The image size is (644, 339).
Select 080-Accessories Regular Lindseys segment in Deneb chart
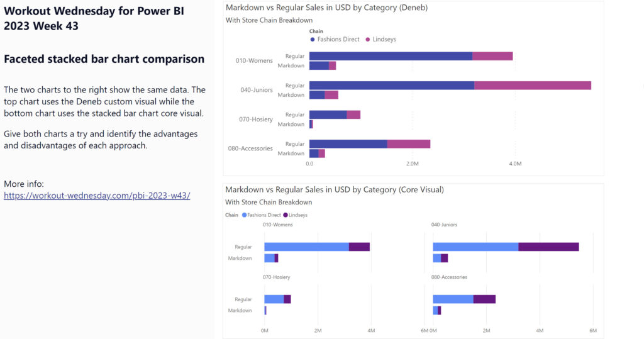pos(408,144)
